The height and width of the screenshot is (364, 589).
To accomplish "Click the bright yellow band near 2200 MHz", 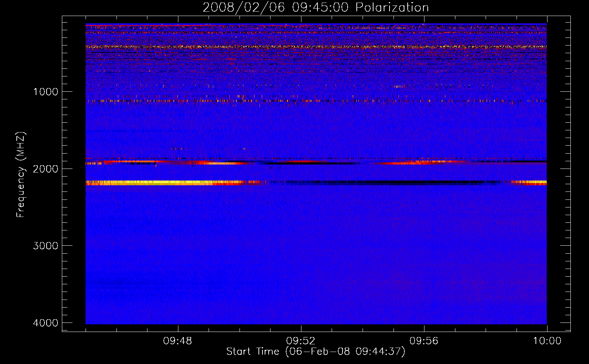I will click(164, 183).
